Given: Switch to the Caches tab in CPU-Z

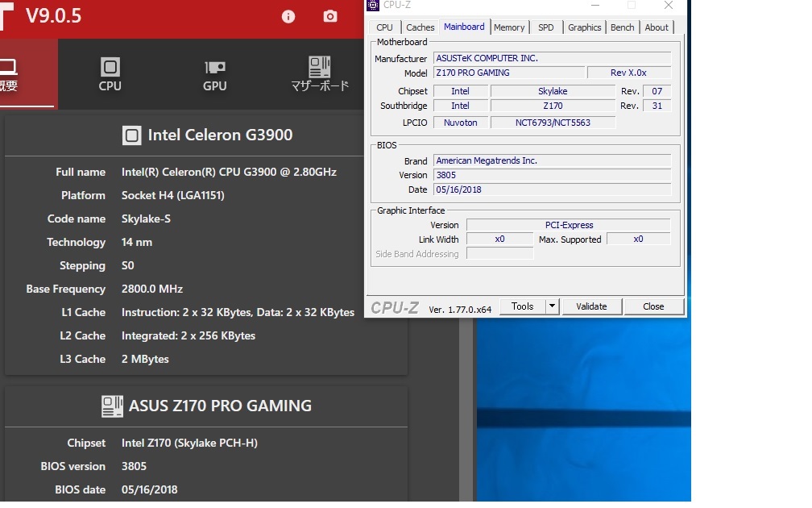Looking at the screenshot, I should click(420, 27).
